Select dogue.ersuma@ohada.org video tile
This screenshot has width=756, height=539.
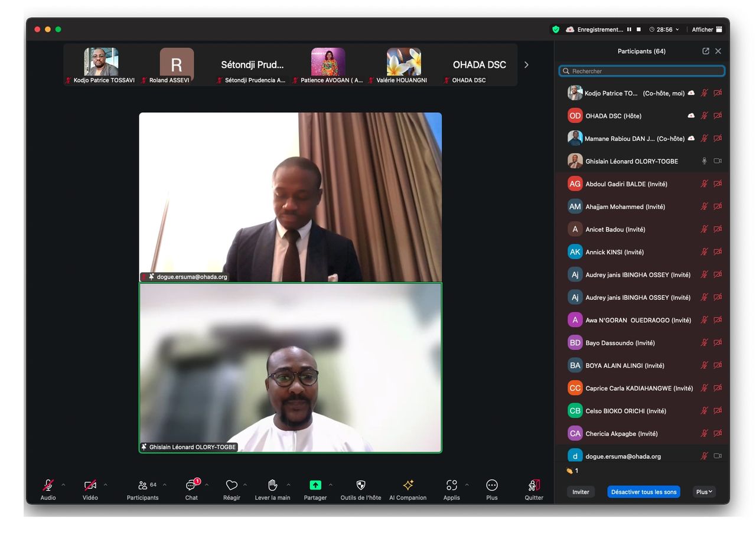tap(290, 197)
